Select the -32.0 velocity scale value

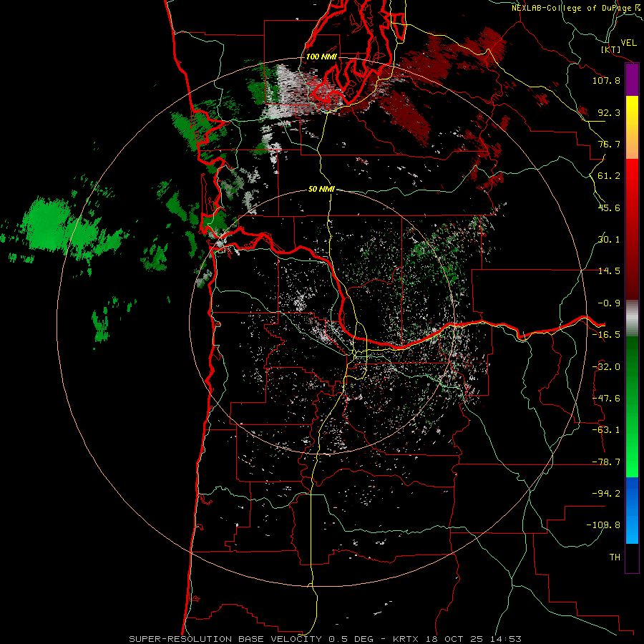606,367
